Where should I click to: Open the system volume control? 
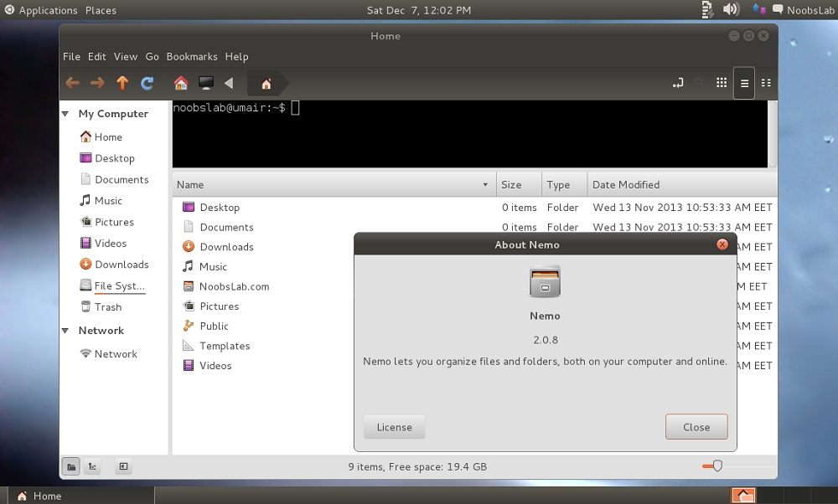731,10
